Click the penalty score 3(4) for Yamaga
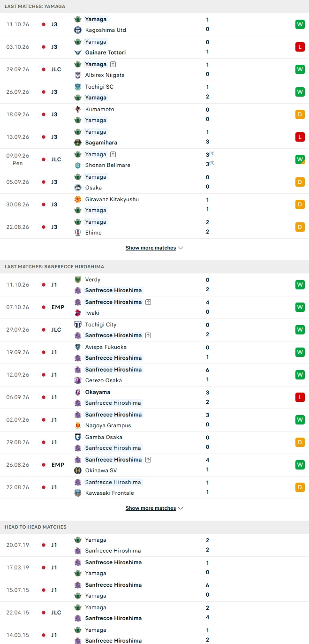Viewport: 309px width, 644px height. point(210,154)
